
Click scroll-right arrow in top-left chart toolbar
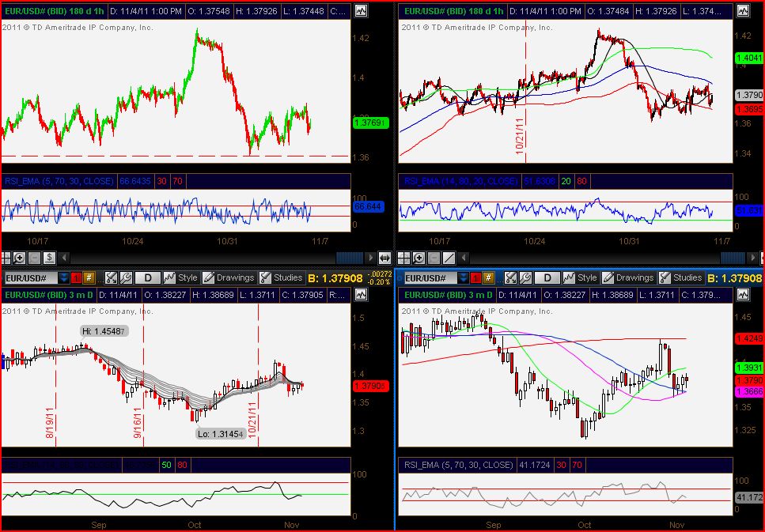pos(371,258)
